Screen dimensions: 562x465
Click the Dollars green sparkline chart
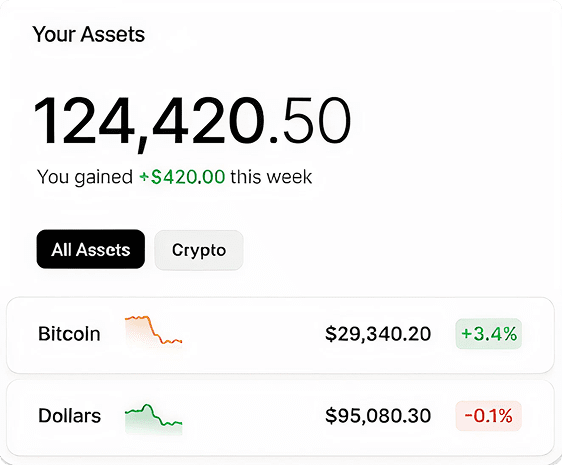(x=153, y=419)
